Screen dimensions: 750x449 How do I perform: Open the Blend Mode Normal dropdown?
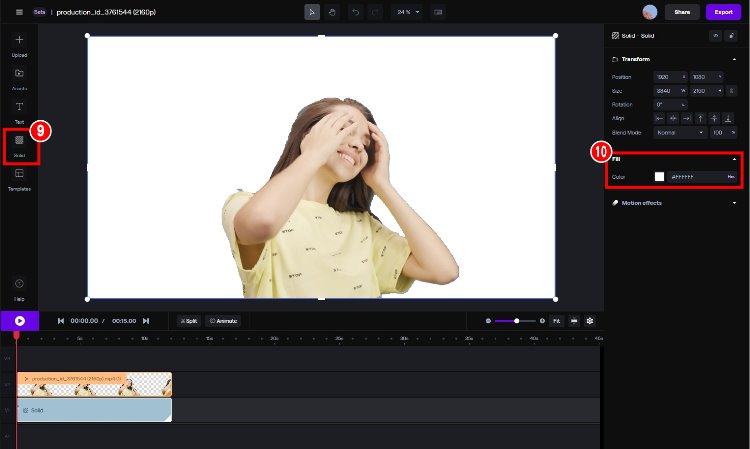pos(680,132)
